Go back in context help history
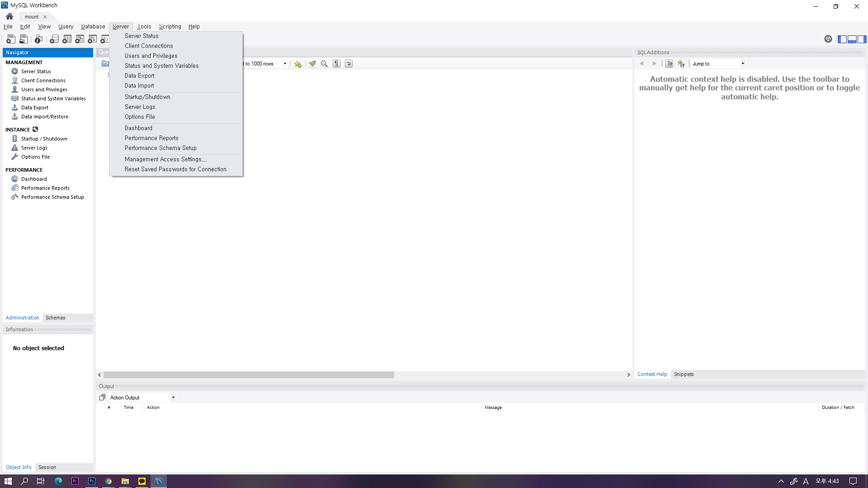 coord(642,64)
